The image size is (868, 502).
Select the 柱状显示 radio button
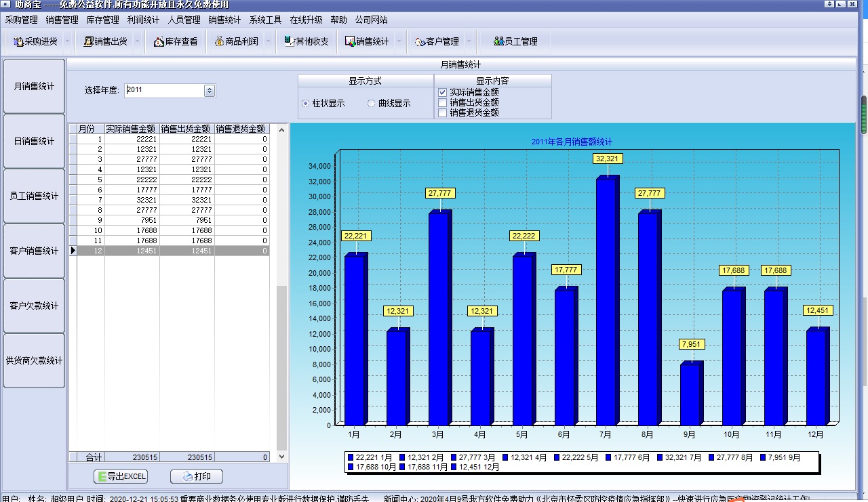coord(306,104)
